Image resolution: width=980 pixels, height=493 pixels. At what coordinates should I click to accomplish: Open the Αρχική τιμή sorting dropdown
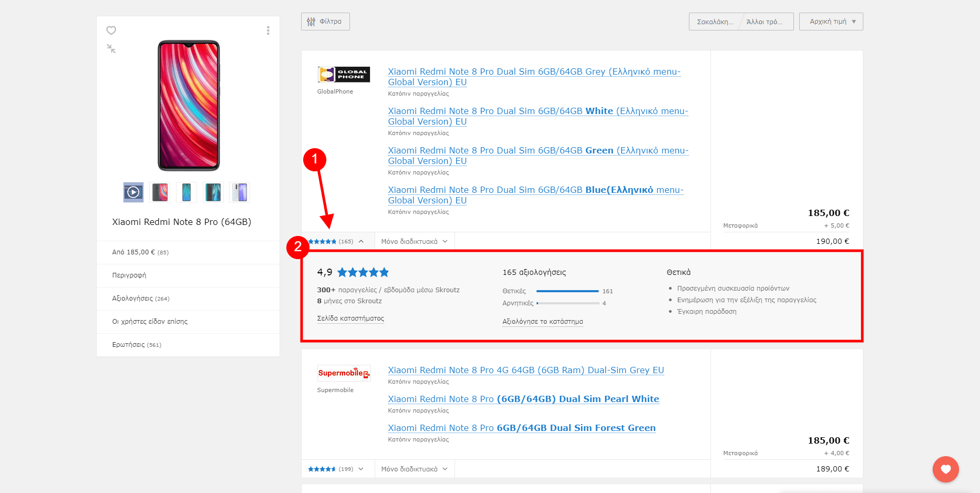coord(831,22)
